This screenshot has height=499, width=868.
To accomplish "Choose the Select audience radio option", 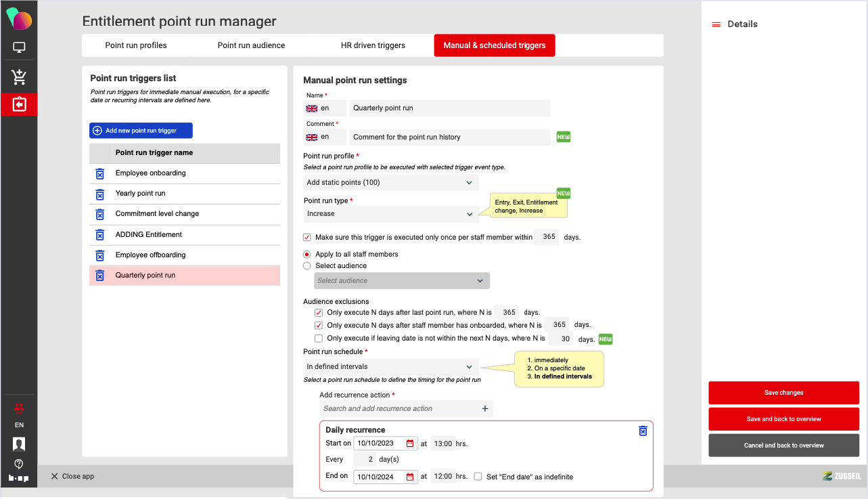I will [x=307, y=266].
